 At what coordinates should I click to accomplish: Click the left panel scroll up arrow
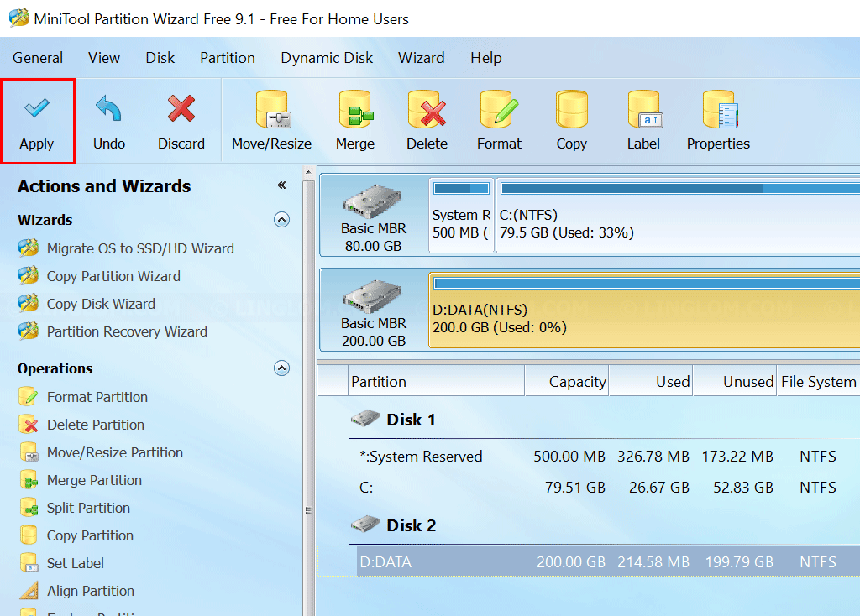tap(308, 172)
